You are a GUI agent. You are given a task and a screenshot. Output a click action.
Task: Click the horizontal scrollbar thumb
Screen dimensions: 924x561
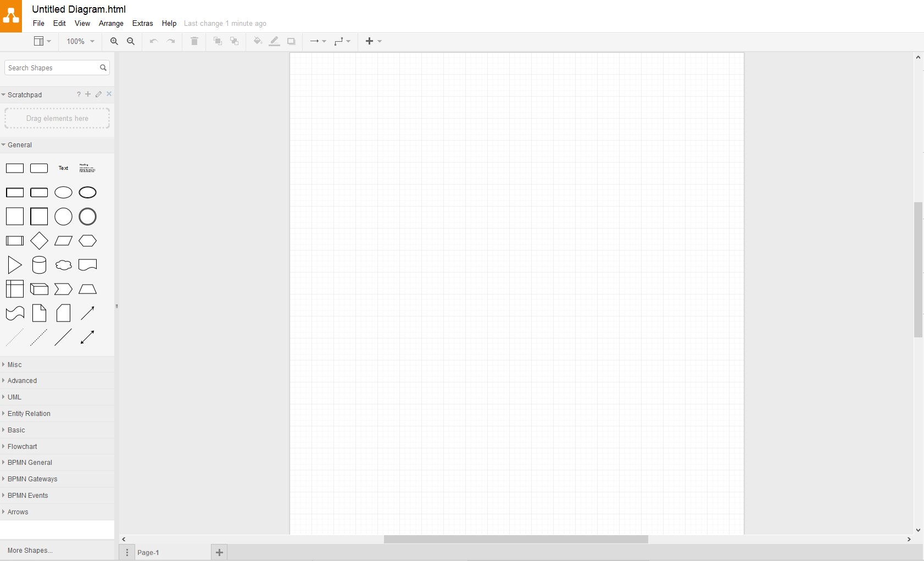[x=515, y=540]
